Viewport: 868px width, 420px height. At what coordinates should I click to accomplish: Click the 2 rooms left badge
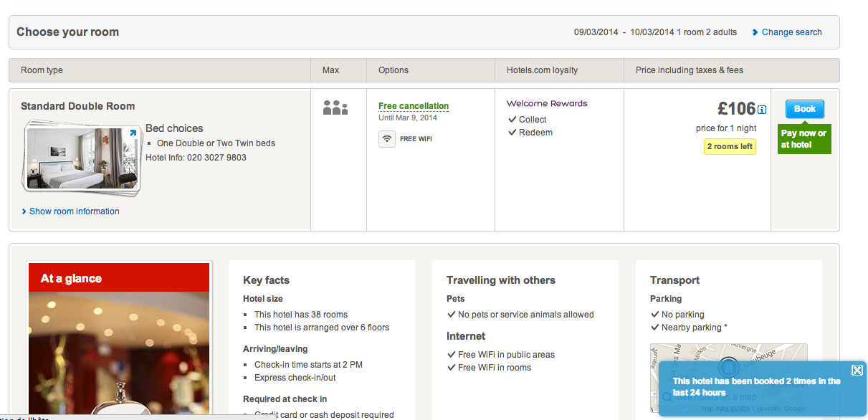(x=730, y=146)
